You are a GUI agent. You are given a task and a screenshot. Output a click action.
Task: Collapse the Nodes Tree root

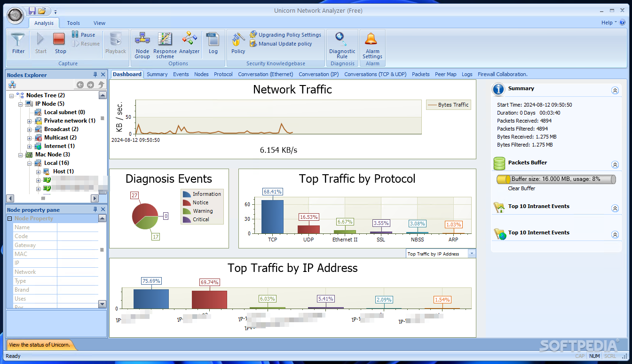click(x=12, y=95)
